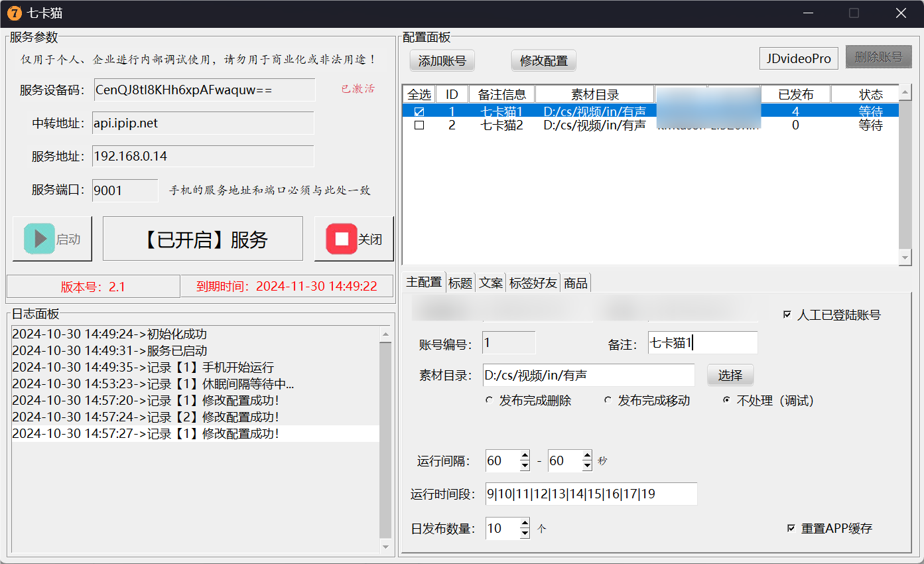Click the 运行时间段 input field
This screenshot has height=564, width=924.
point(591,494)
